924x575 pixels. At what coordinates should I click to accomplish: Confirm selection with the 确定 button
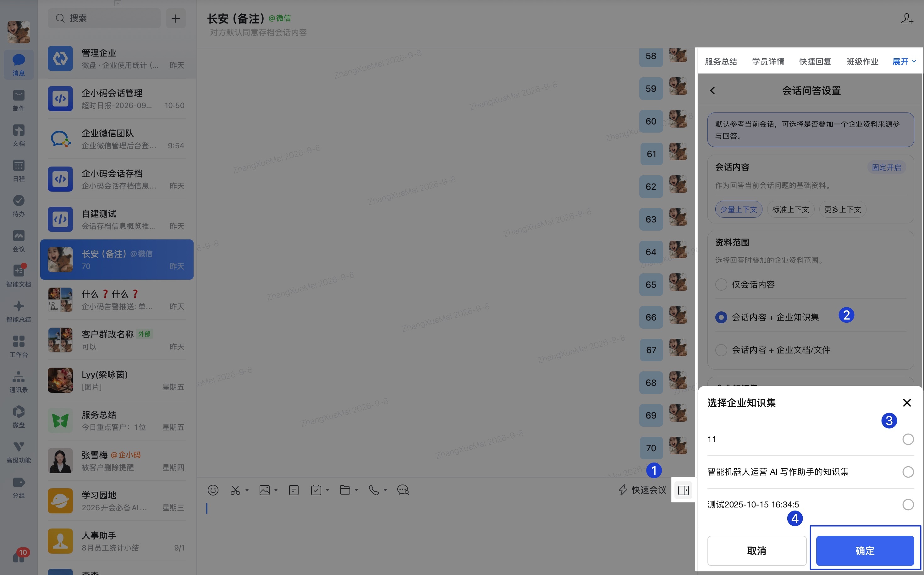tap(865, 550)
